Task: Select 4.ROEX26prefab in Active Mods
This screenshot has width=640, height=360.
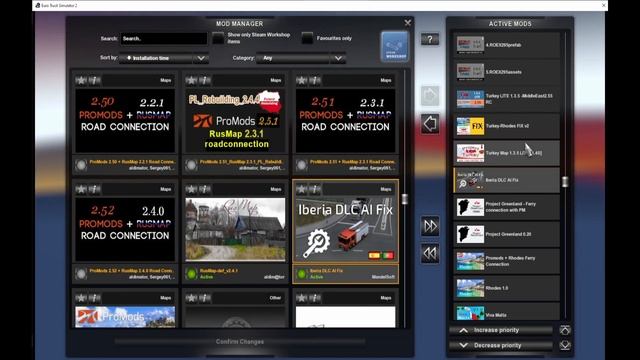Action: 507,45
